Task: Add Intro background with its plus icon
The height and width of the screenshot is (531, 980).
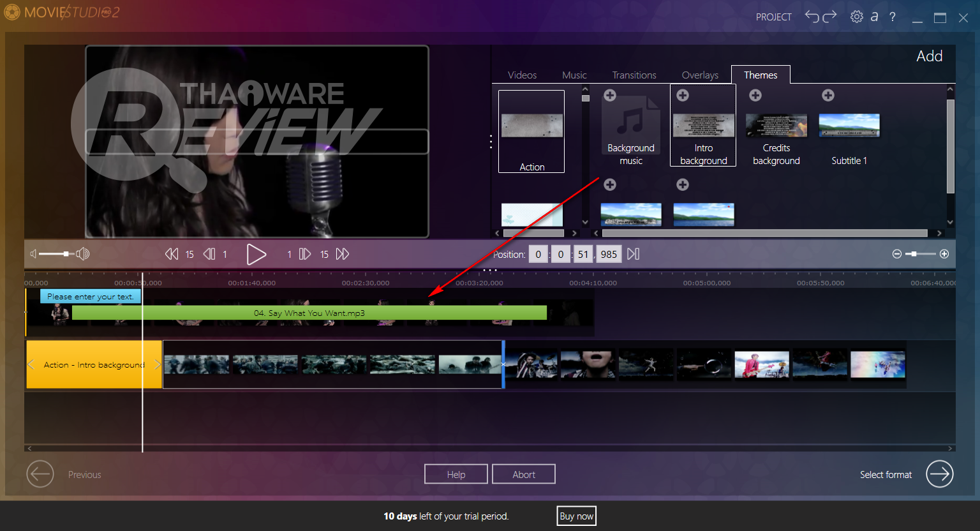Action: pyautogui.click(x=683, y=95)
